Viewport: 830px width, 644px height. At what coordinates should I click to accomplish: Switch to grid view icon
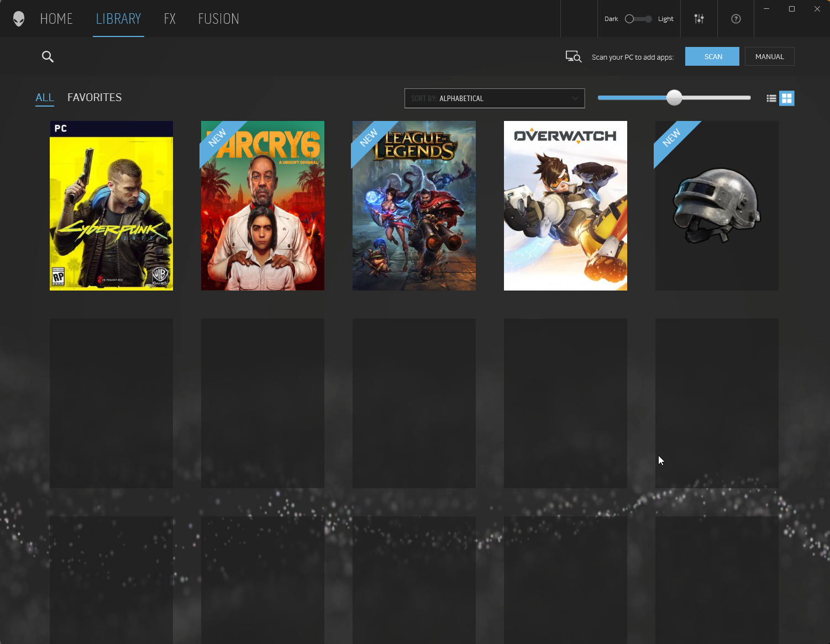(787, 98)
